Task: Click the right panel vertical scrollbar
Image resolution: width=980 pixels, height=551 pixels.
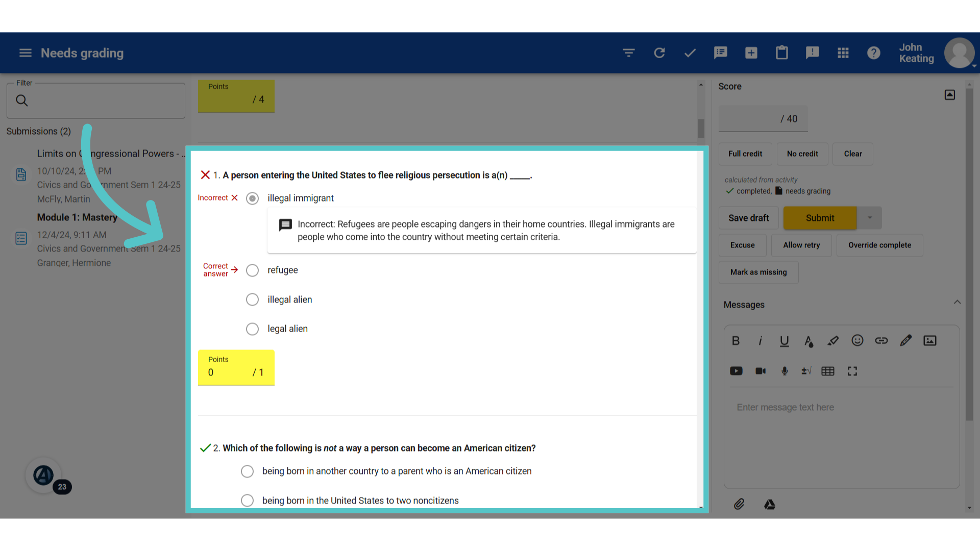Action: click(969, 255)
